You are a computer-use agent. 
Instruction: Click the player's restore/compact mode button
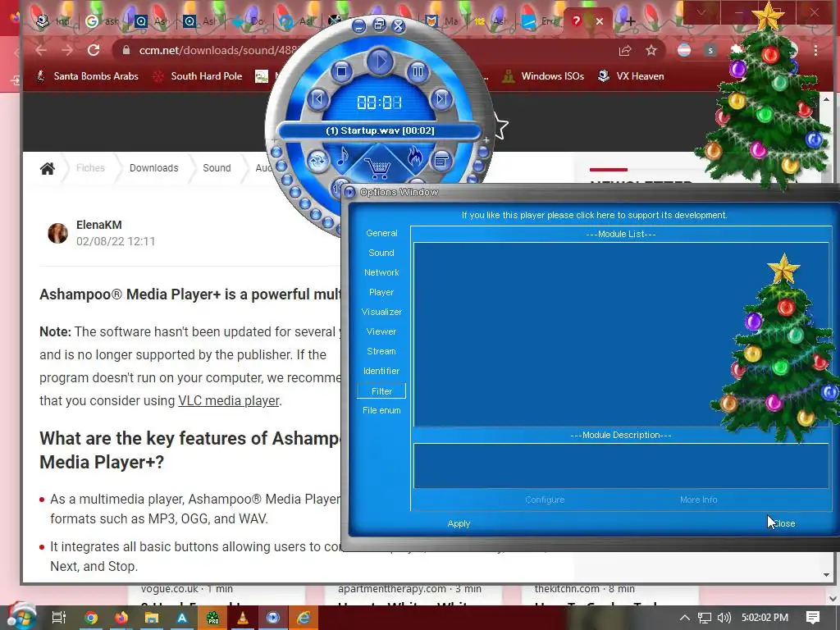click(x=379, y=25)
